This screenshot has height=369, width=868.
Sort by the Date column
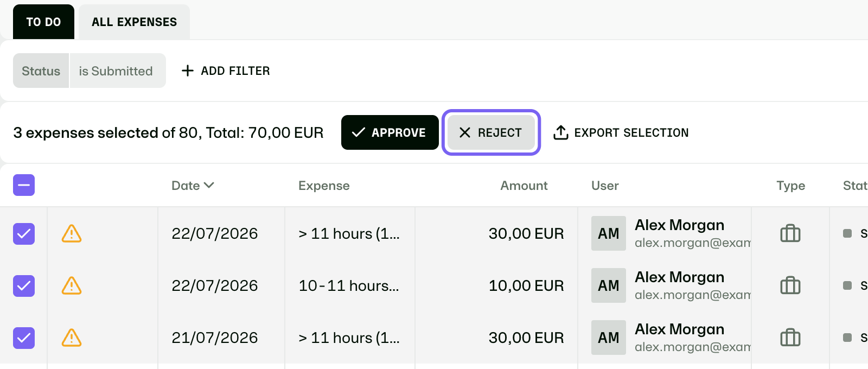(x=193, y=186)
